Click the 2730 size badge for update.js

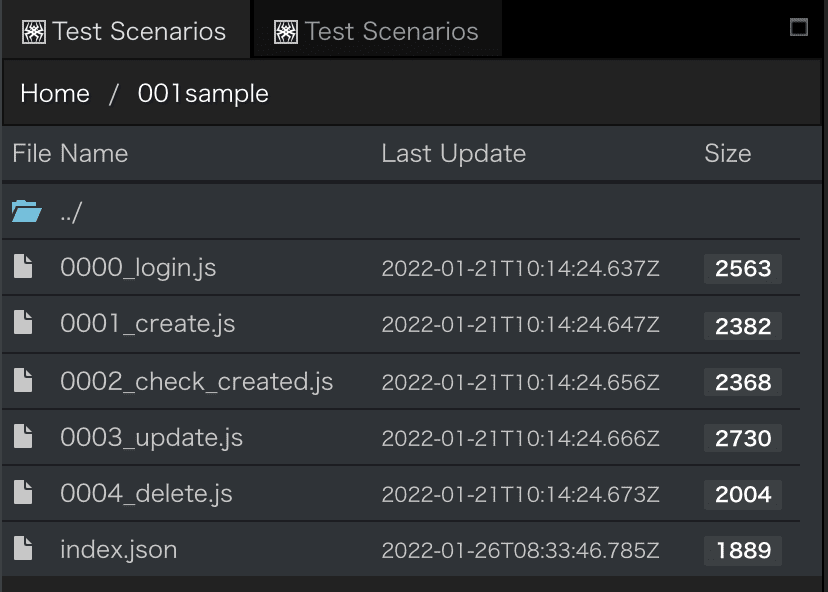(743, 438)
